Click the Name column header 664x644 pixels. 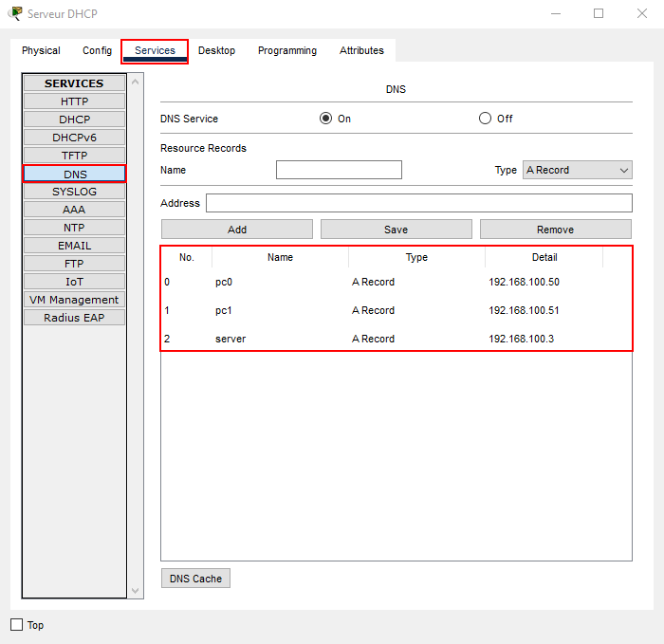[280, 257]
